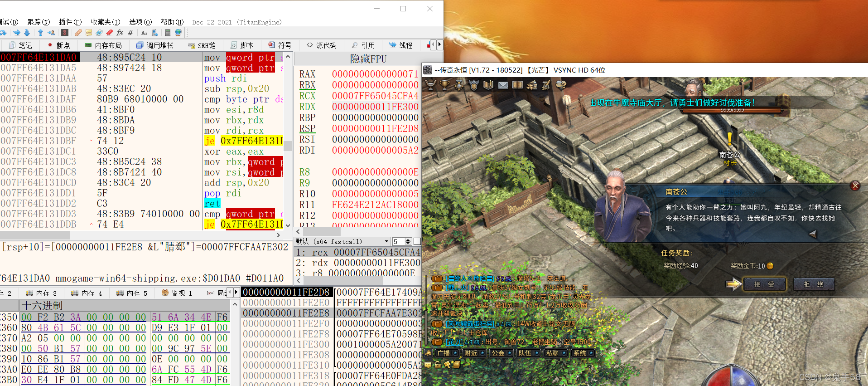Toggle the 附近 chat channel
The width and height of the screenshot is (868, 386).
474,353
